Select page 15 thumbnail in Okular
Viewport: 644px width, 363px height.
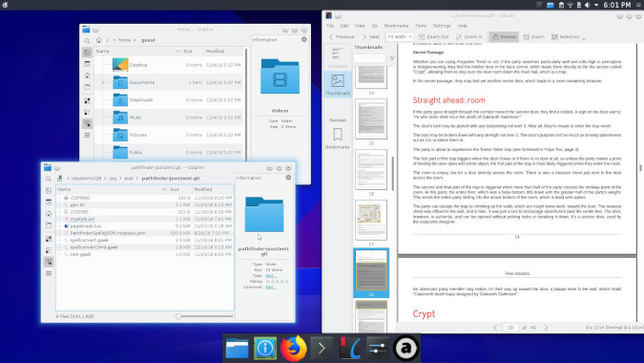pos(371,119)
